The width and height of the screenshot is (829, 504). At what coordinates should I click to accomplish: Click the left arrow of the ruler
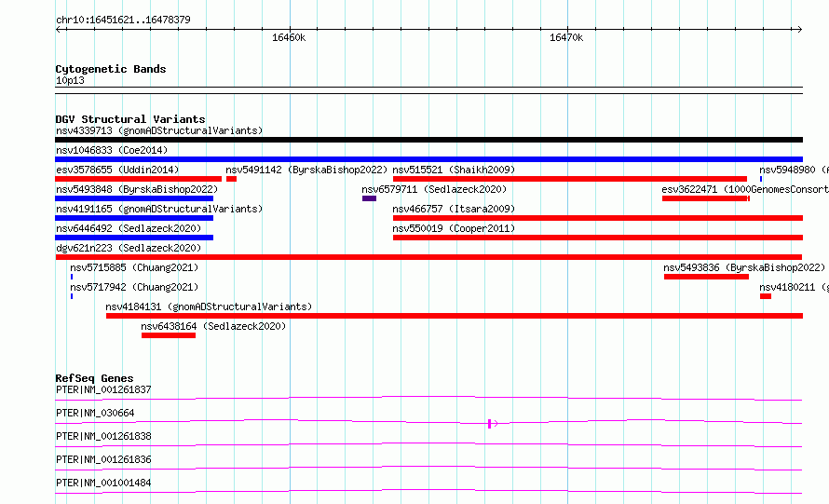tap(59, 29)
